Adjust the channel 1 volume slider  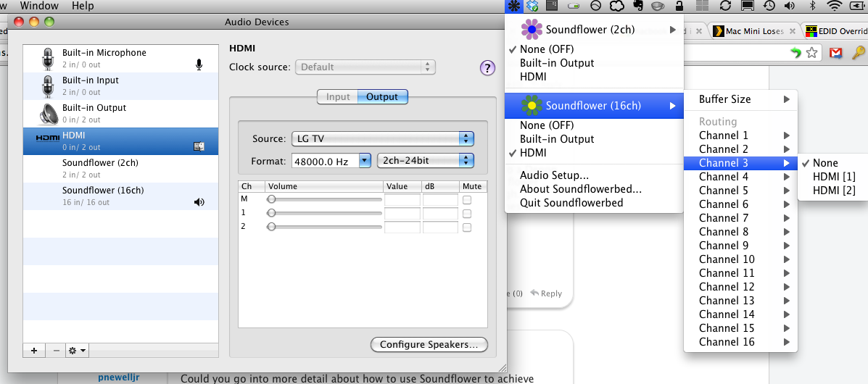tap(324, 213)
